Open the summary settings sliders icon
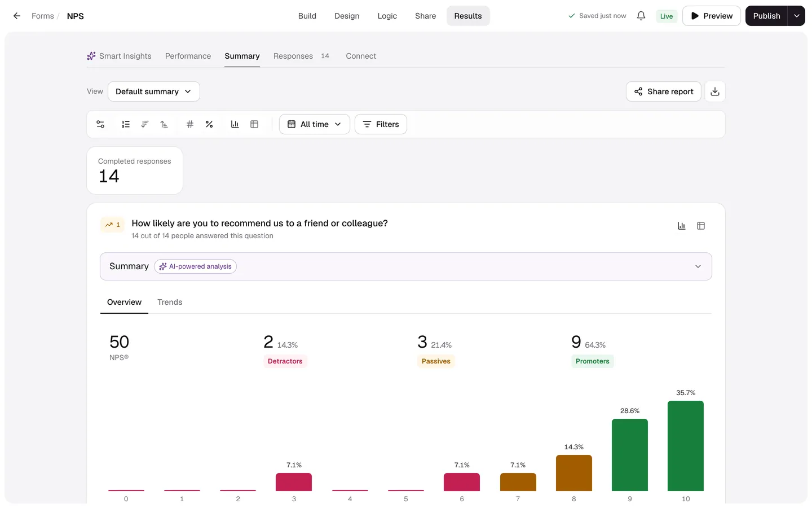The width and height of the screenshot is (812, 508). (x=100, y=124)
